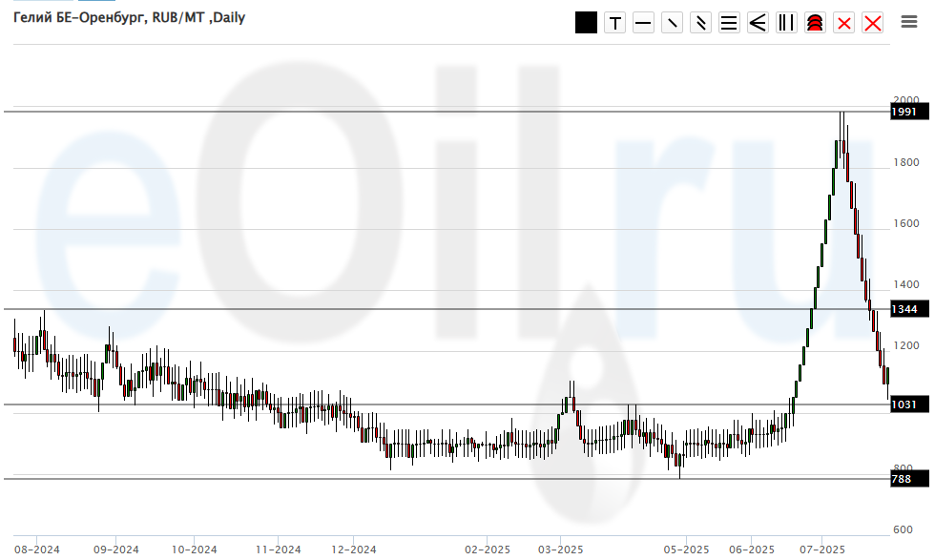Select the horizontal line drawing tool
Image resolution: width=935 pixels, height=560 pixels.
(x=643, y=23)
